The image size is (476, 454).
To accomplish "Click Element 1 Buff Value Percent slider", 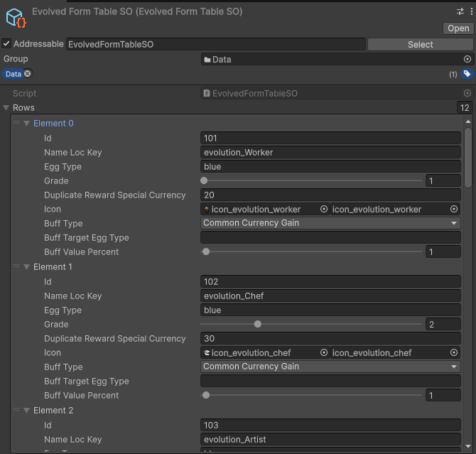I will click(x=206, y=395).
